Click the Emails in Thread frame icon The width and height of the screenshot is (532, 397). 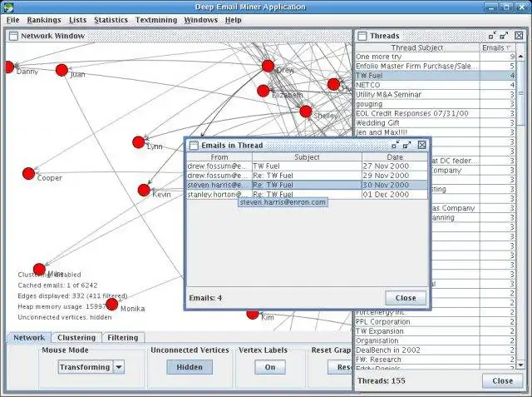coord(194,146)
